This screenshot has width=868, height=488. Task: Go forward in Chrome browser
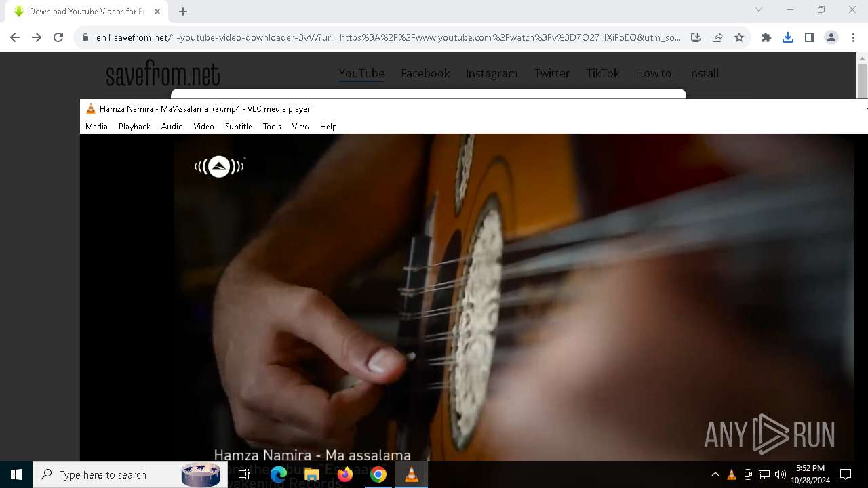tap(37, 37)
